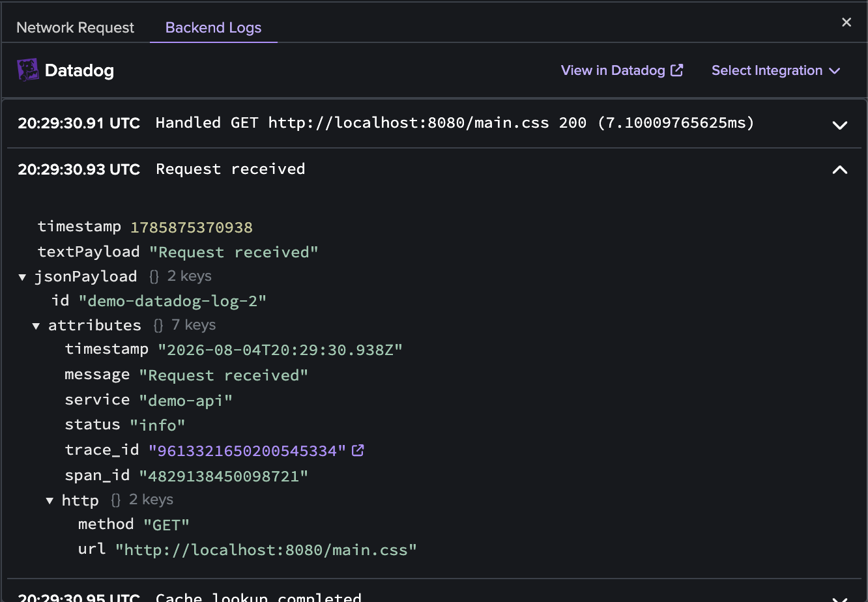The image size is (868, 602).
Task: Click the "2 keys" label of jsonPayload
Action: click(x=190, y=276)
